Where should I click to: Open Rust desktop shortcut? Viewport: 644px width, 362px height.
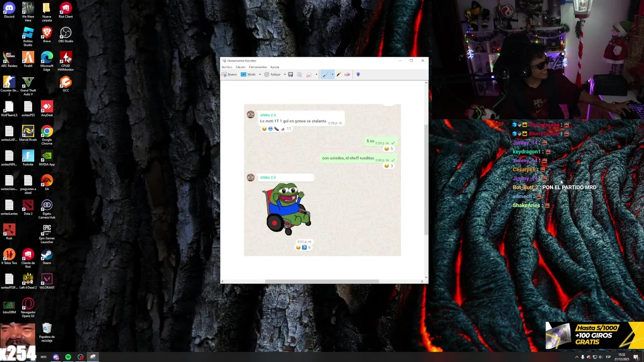[9, 232]
